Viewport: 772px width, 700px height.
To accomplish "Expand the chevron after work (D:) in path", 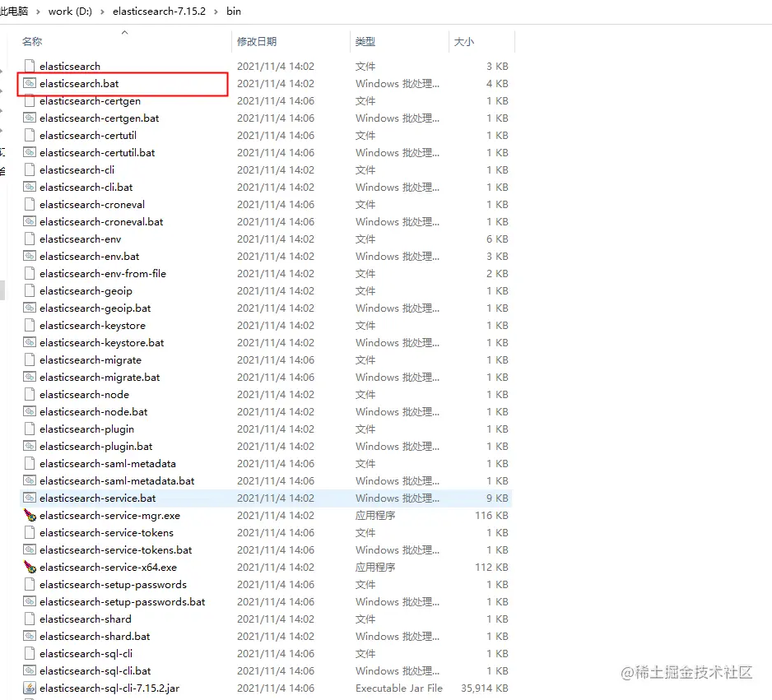I will [102, 12].
